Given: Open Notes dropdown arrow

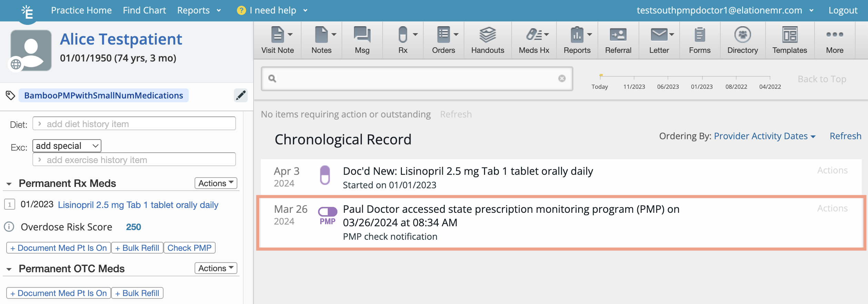Looking at the screenshot, I should [334, 34].
